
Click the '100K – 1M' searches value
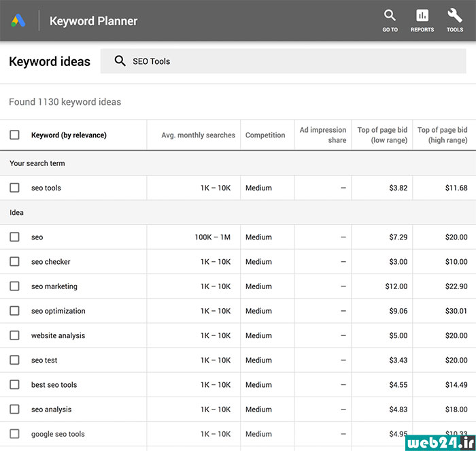[212, 237]
